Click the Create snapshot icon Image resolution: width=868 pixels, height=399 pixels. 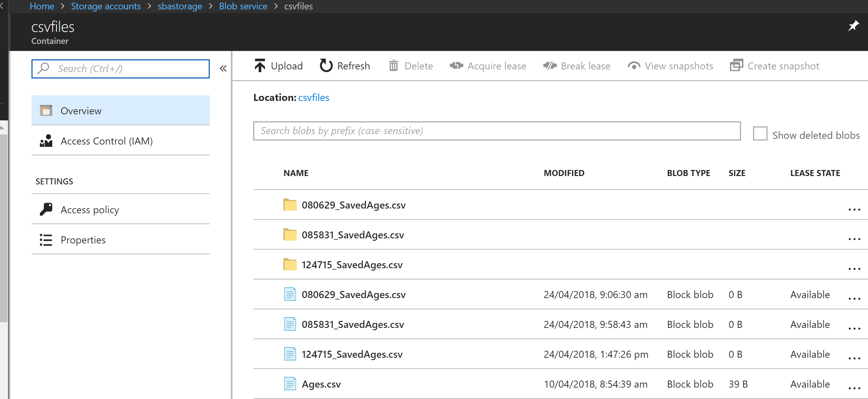pos(737,65)
